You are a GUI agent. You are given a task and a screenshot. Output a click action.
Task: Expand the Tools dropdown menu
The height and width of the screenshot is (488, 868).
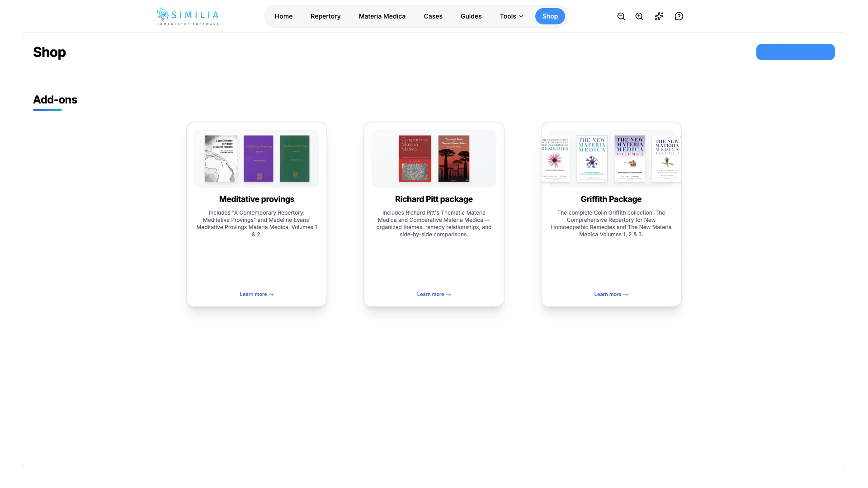511,16
